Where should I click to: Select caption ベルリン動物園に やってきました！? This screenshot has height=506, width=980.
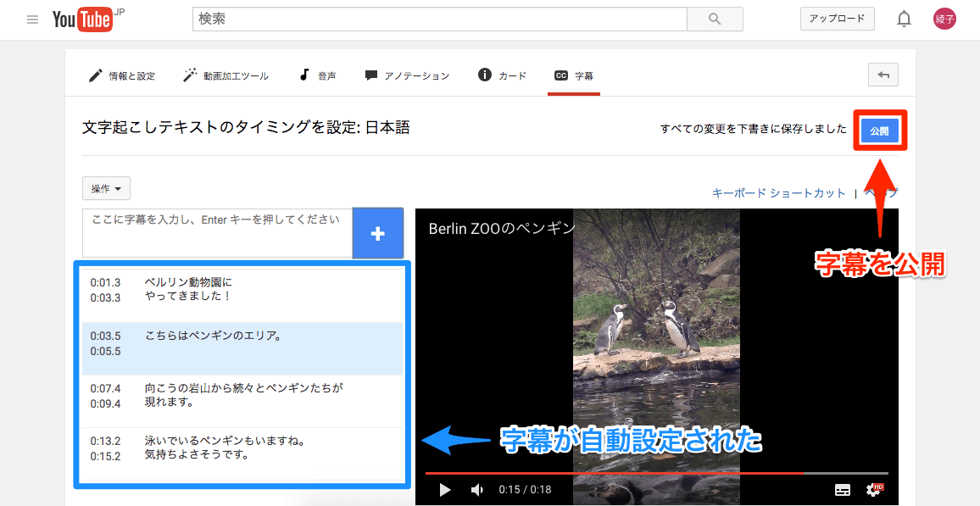tap(242, 296)
